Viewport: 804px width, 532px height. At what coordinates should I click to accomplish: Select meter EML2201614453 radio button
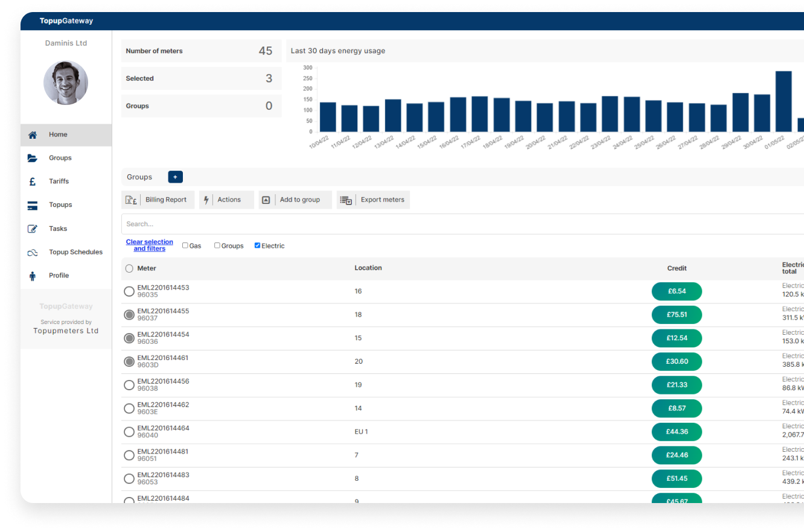click(x=129, y=291)
